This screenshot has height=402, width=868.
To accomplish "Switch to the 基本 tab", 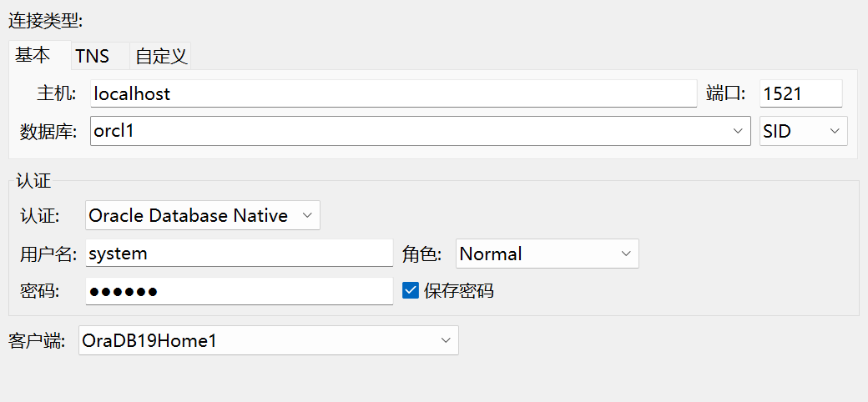I will [x=33, y=55].
